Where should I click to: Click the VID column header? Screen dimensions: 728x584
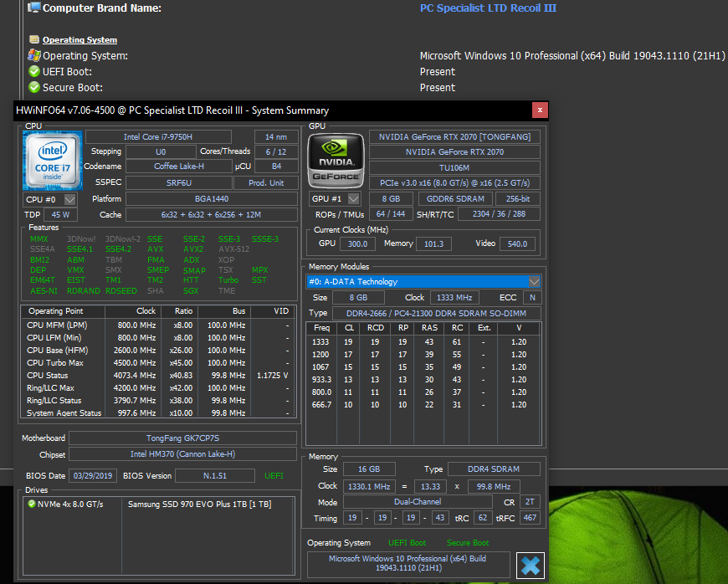click(x=273, y=311)
